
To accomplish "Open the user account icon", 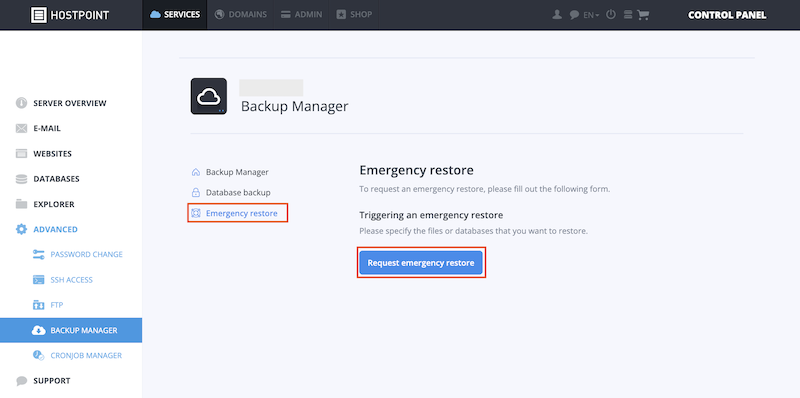I will click(x=557, y=15).
